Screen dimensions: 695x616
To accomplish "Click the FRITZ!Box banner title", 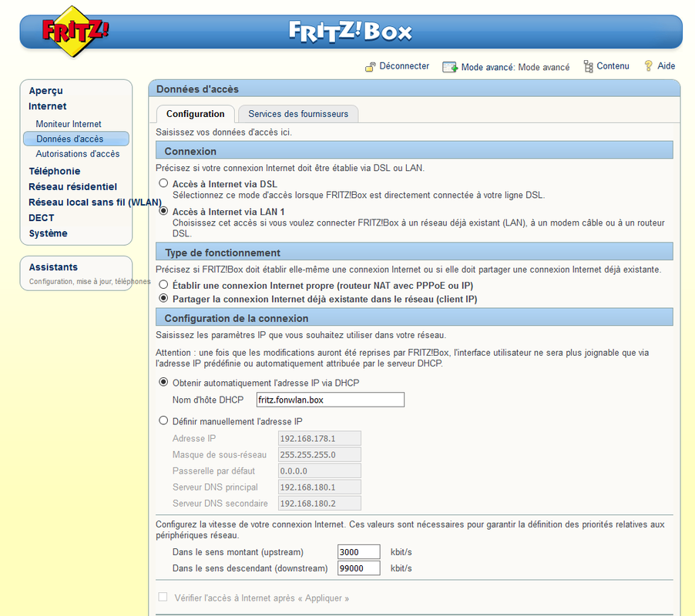I will click(x=350, y=32).
